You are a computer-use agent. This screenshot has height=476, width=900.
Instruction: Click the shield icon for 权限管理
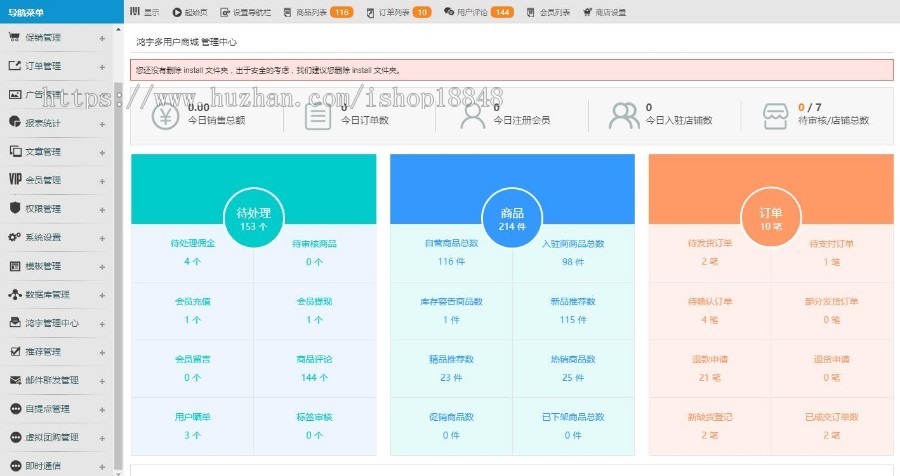tap(15, 208)
